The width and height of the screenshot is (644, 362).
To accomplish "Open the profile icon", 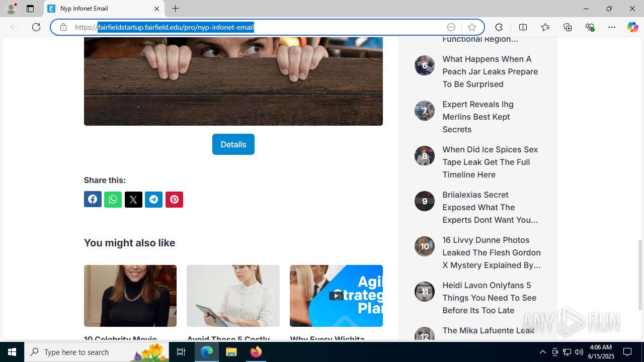I will (11, 9).
